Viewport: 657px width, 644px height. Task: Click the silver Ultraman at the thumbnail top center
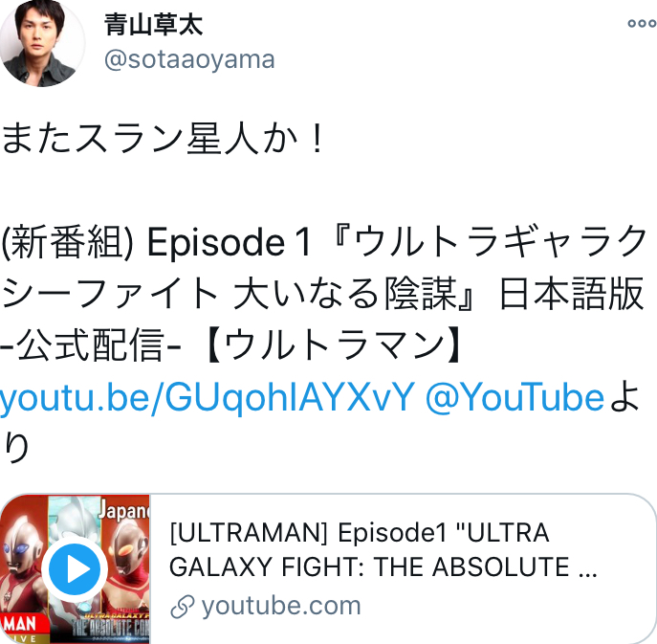tap(75, 517)
